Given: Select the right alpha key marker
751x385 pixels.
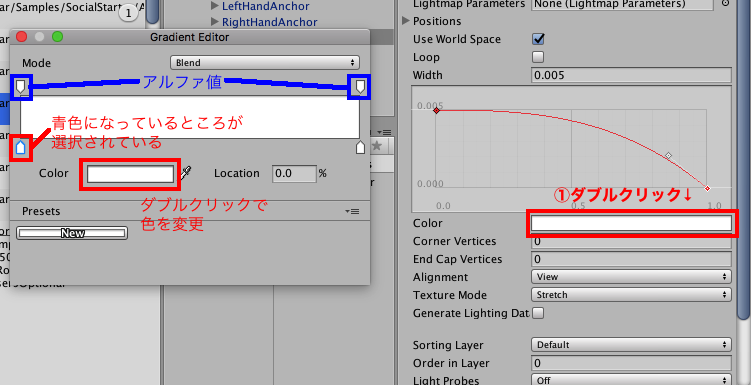Looking at the screenshot, I should (360, 87).
